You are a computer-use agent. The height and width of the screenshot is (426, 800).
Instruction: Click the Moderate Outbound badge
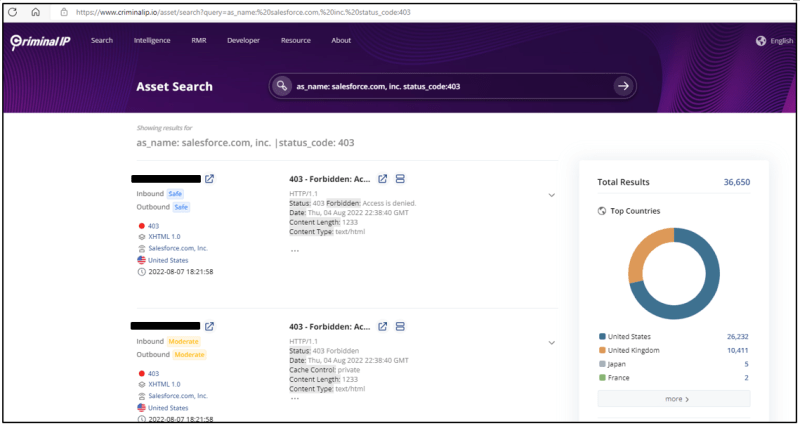(189, 355)
